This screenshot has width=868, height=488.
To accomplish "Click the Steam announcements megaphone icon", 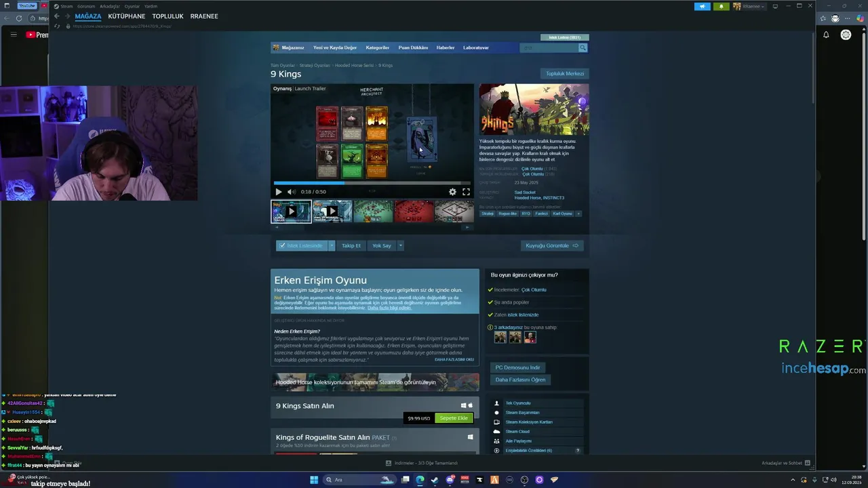I will 703,6.
